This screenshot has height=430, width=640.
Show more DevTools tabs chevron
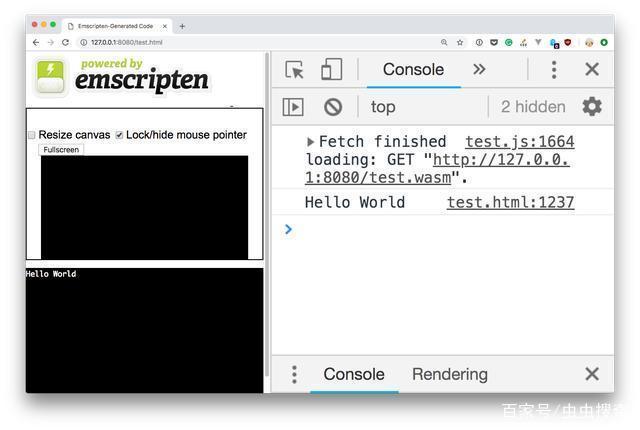point(479,69)
